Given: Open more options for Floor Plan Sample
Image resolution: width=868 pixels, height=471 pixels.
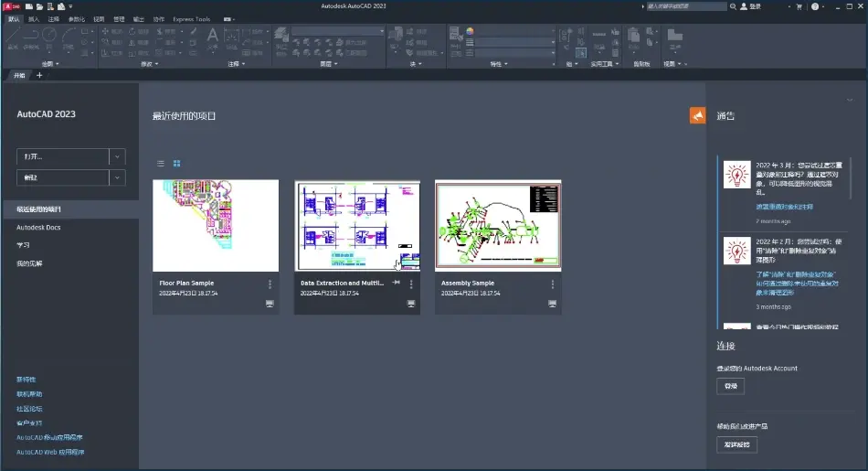Looking at the screenshot, I should [270, 284].
